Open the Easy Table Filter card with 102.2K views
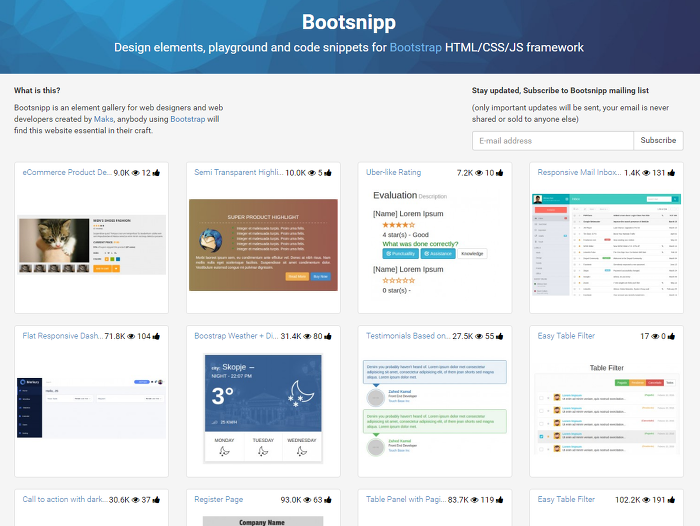 coord(566,499)
